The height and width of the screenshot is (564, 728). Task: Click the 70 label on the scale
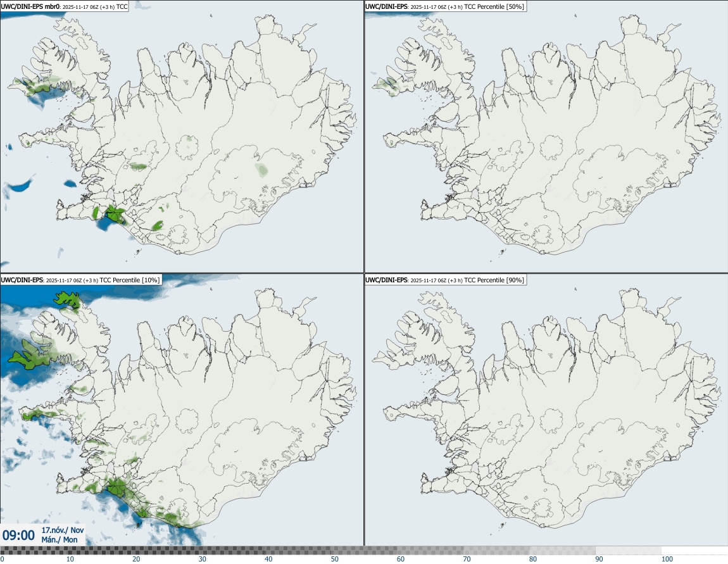[467, 559]
